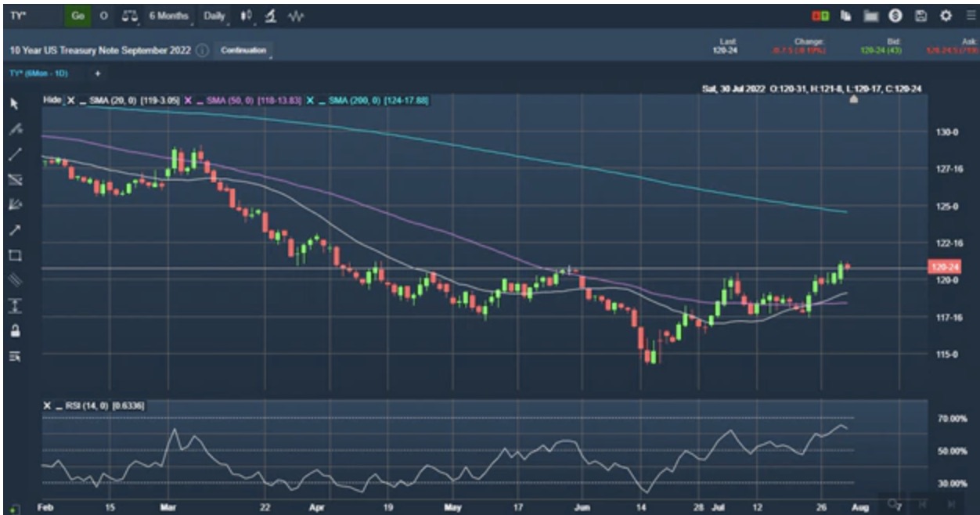
Task: Toggle Hide for the indicator legend
Action: coord(52,101)
